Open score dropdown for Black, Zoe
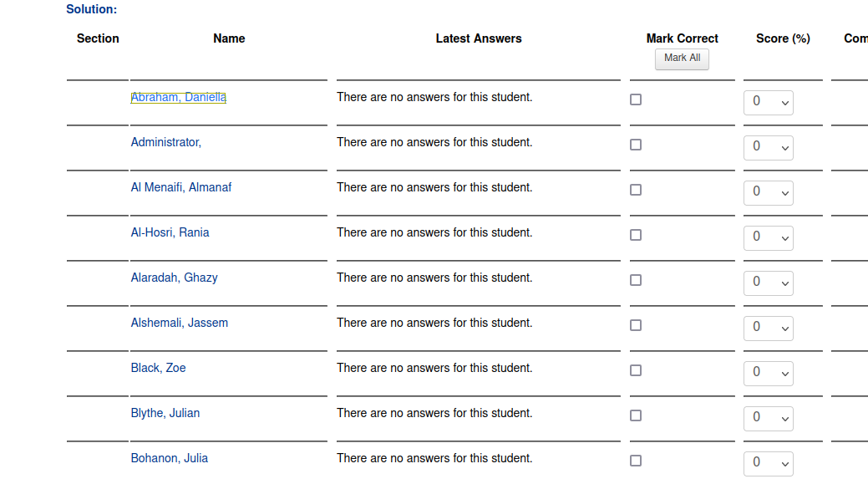Viewport: 868px width, 479px height. [769, 373]
